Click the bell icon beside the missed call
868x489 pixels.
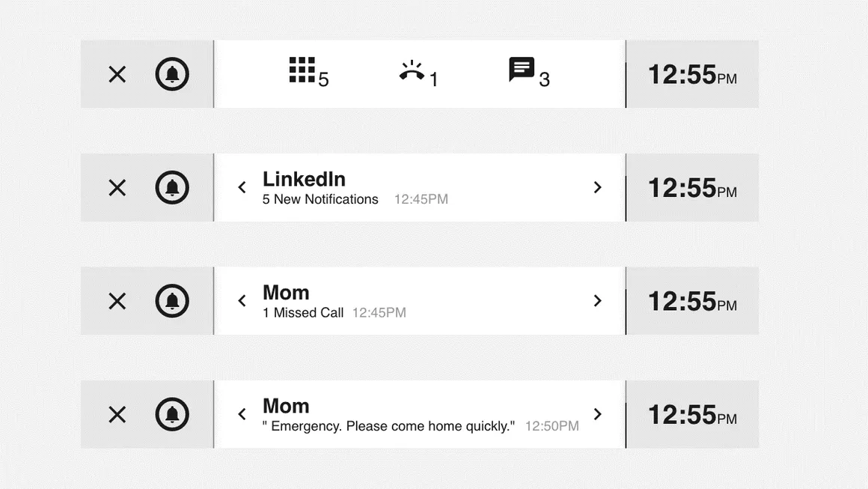pos(172,301)
